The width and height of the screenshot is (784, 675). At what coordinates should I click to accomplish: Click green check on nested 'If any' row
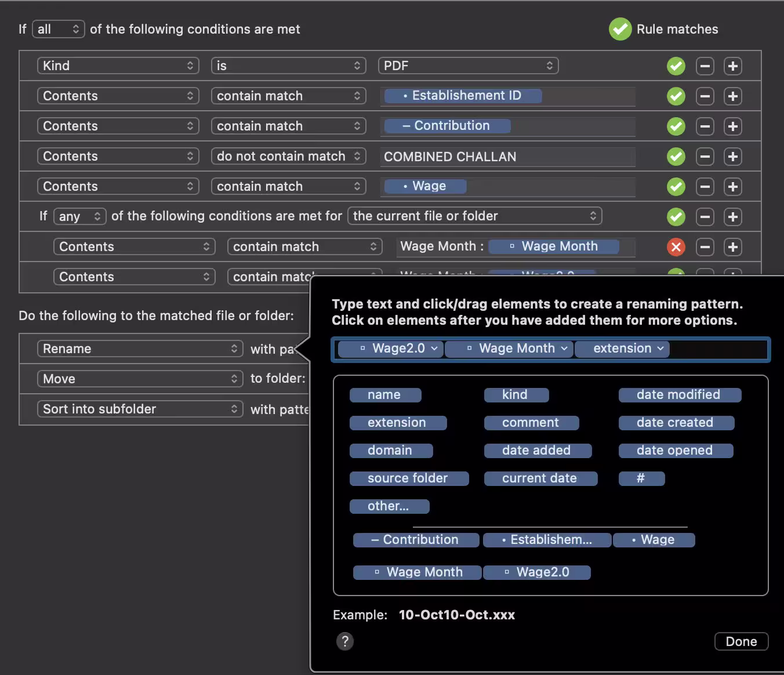tap(676, 217)
